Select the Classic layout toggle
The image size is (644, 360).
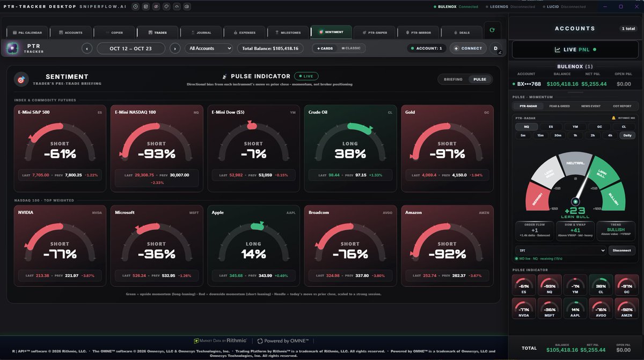pos(351,48)
